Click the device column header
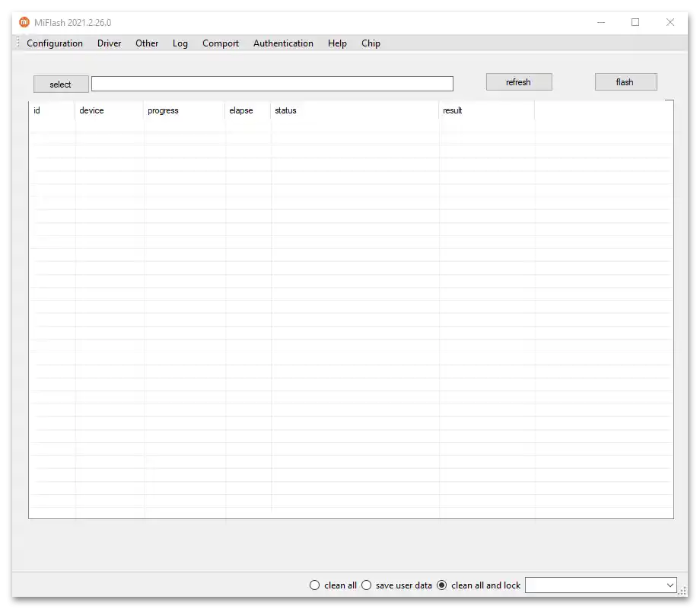The width and height of the screenshot is (700, 609). (x=110, y=110)
